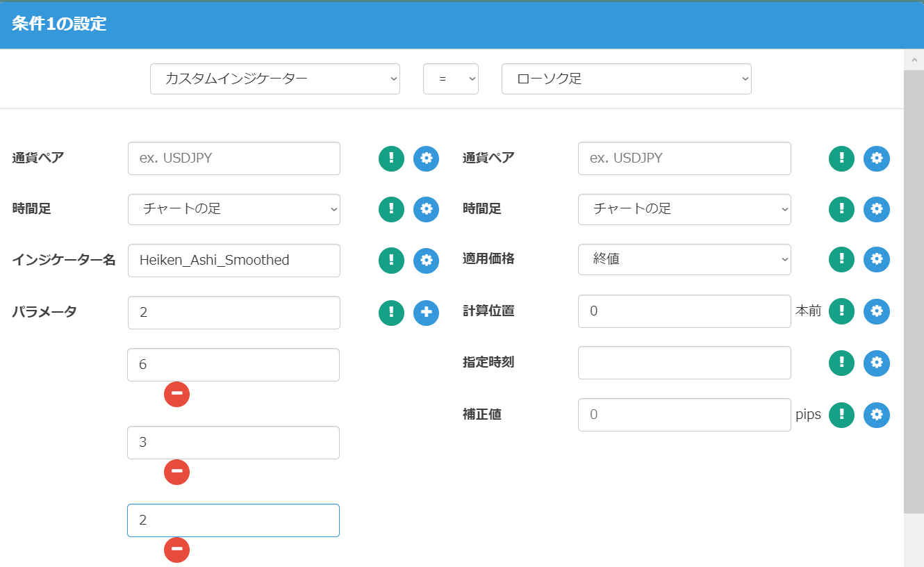Focus the right 通貨ペア input field

(684, 158)
